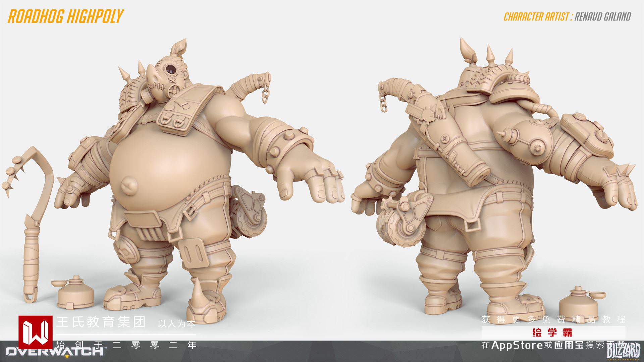Click the canister near back-view model feet

coord(578,303)
